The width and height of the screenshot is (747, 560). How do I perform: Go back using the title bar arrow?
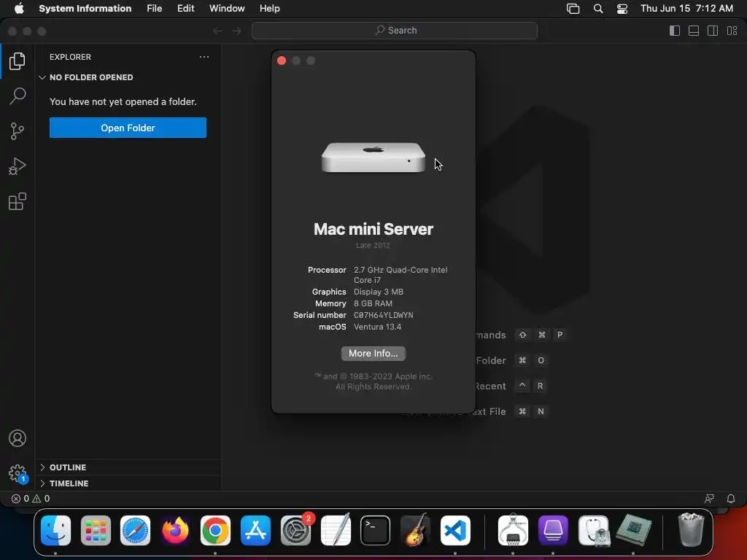217,31
